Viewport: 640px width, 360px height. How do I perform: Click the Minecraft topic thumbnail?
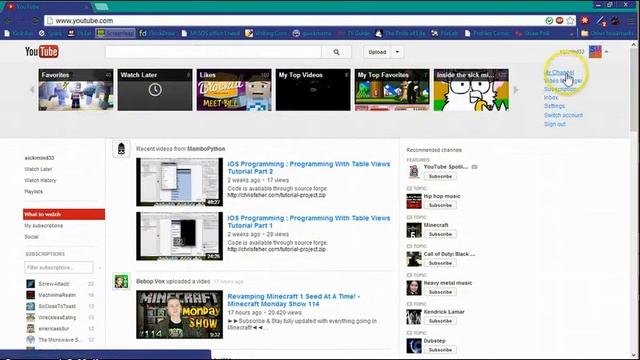click(414, 230)
